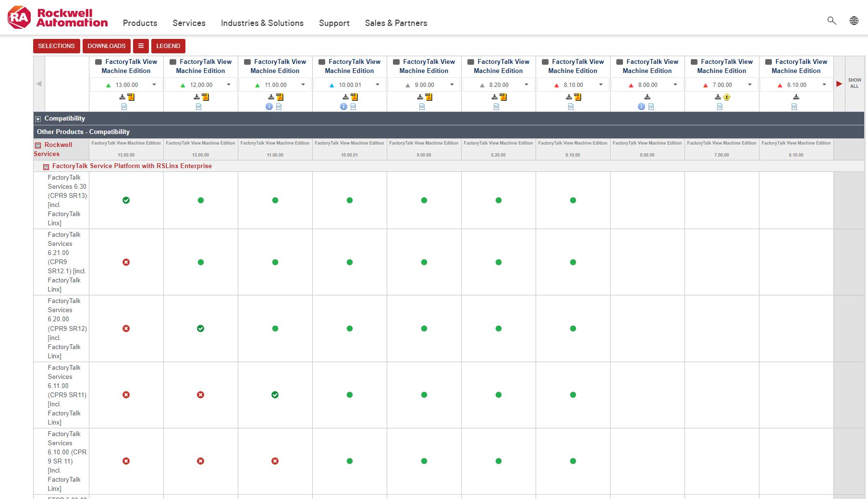The width and height of the screenshot is (868, 499).
Task: Open the Sales & Partners menu
Action: click(396, 23)
